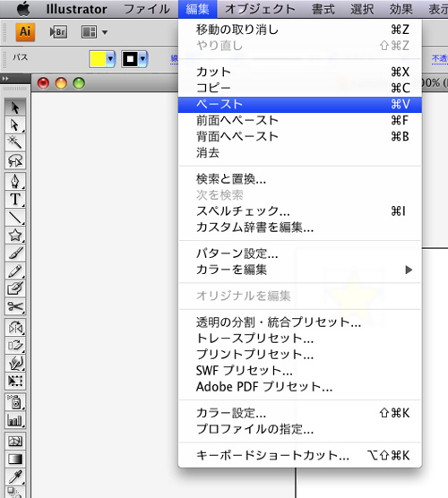Screen dimensions: 448x498
Task: Choose コピー from the menu
Action: (x=300, y=88)
